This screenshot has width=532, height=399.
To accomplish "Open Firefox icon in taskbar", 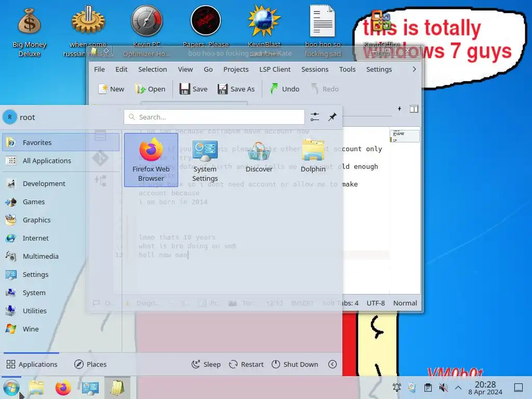I will point(63,388).
